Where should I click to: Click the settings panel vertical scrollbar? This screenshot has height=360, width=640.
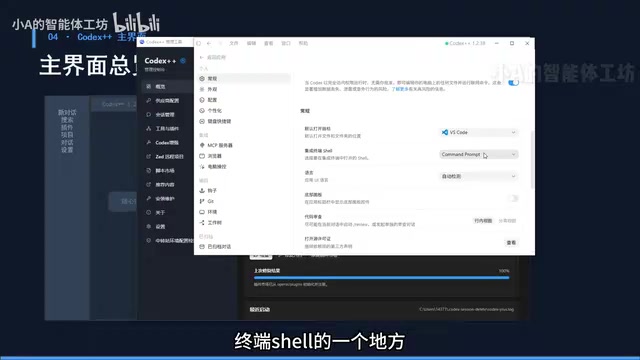click(532, 160)
